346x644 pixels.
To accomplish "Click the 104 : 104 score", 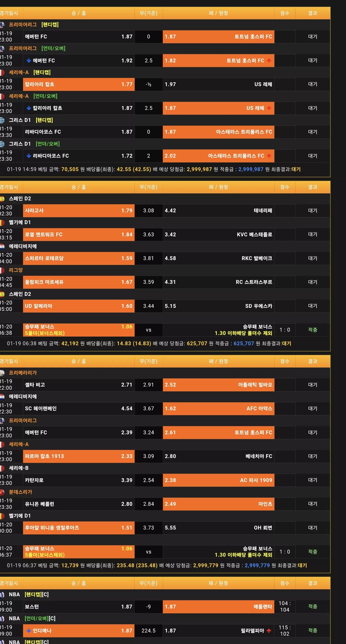I will click(x=285, y=607).
